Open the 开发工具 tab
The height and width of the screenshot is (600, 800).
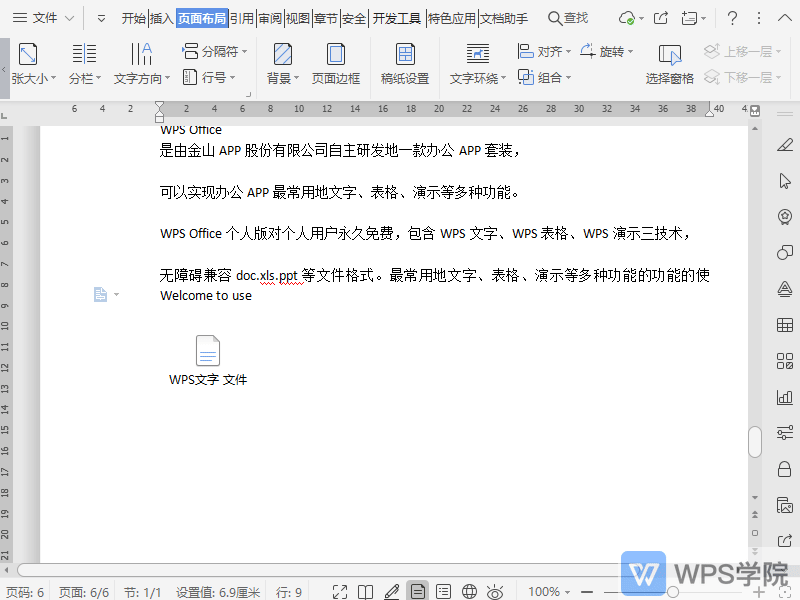tap(396, 19)
